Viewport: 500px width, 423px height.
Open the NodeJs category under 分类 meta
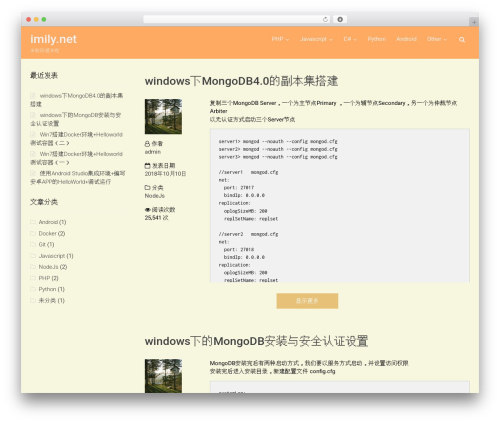click(155, 196)
